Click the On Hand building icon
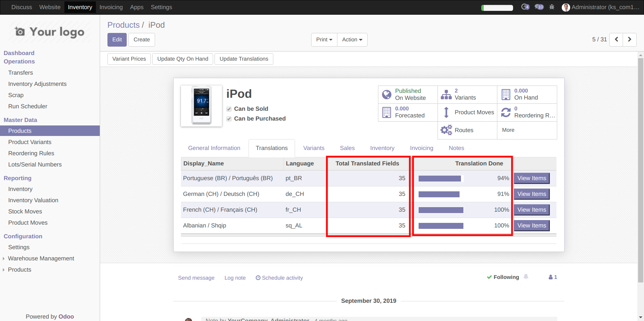 (x=506, y=95)
